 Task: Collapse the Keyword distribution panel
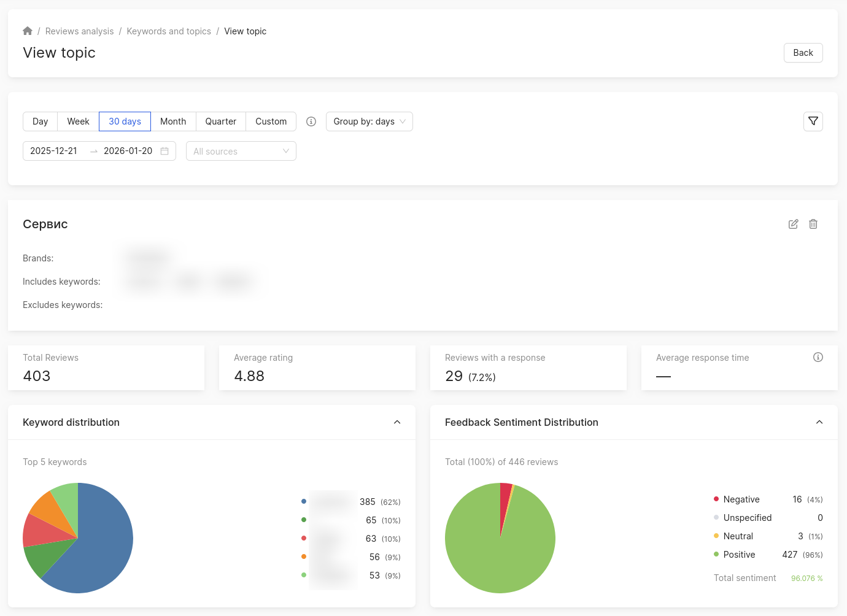(397, 422)
